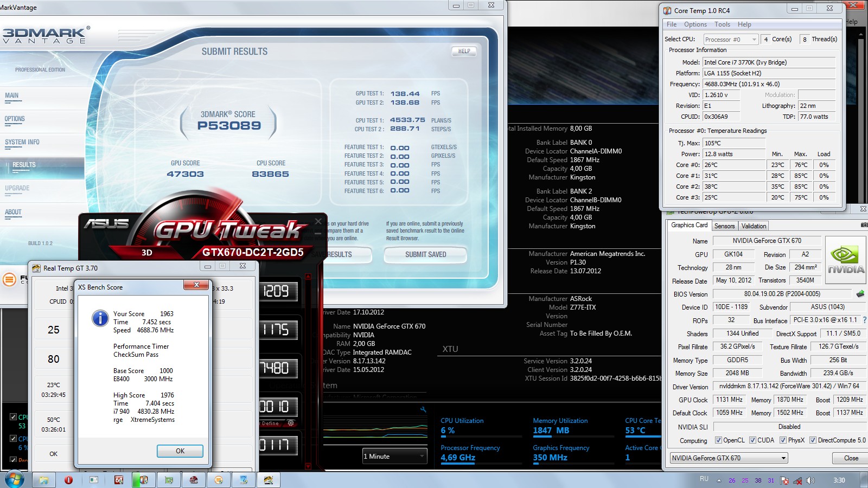Click the XTU graph wrench settings icon
This screenshot has width=868, height=488.
(423, 410)
